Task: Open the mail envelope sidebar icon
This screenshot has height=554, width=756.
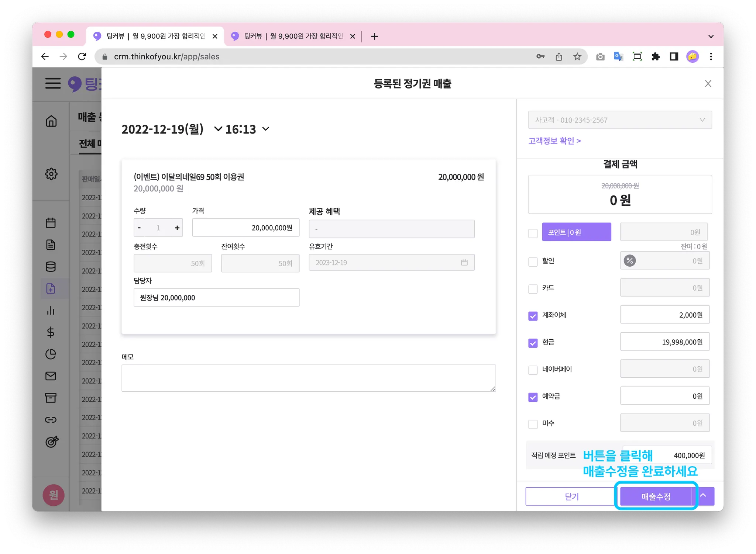Action: (x=51, y=376)
